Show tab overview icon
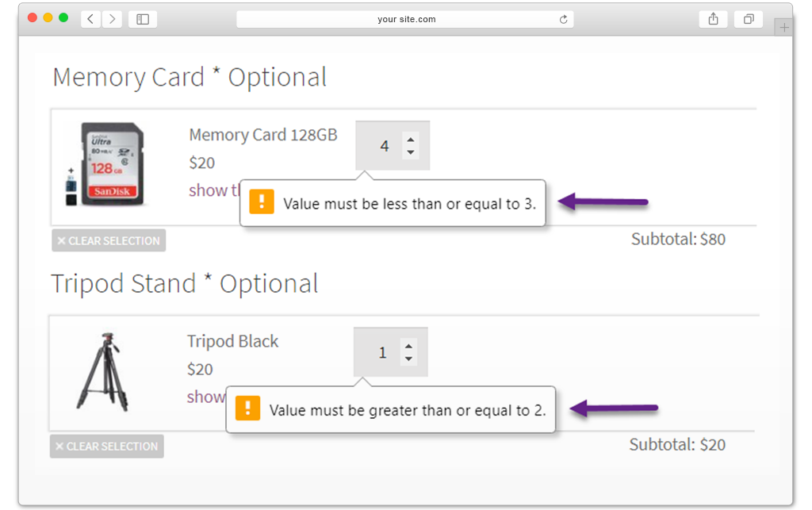 pyautogui.click(x=748, y=19)
